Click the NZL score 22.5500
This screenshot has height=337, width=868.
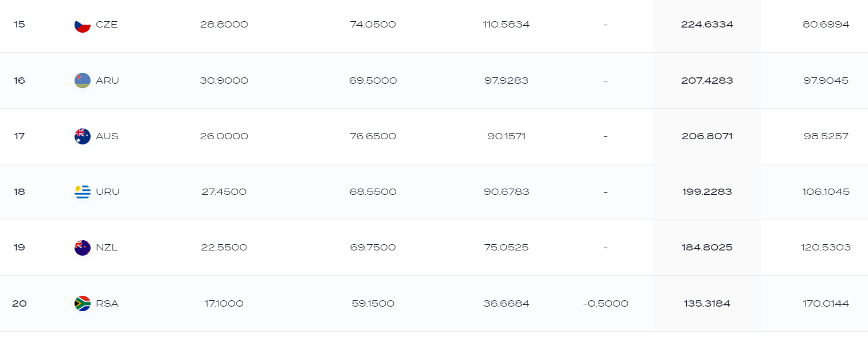(x=224, y=248)
